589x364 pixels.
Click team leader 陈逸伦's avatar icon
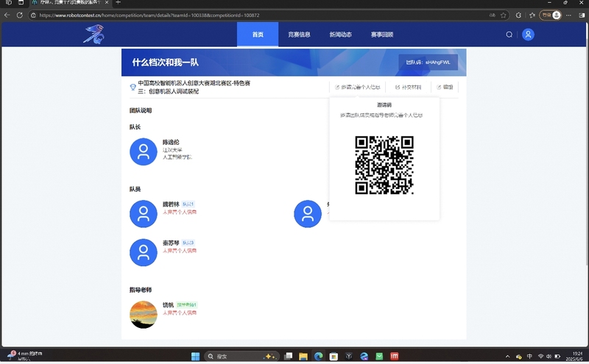point(143,151)
